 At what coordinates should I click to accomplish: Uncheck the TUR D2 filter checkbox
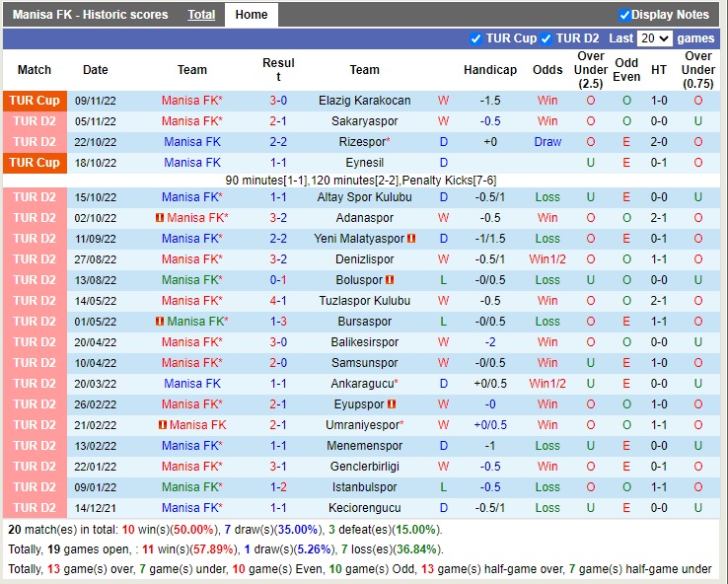[x=546, y=38]
